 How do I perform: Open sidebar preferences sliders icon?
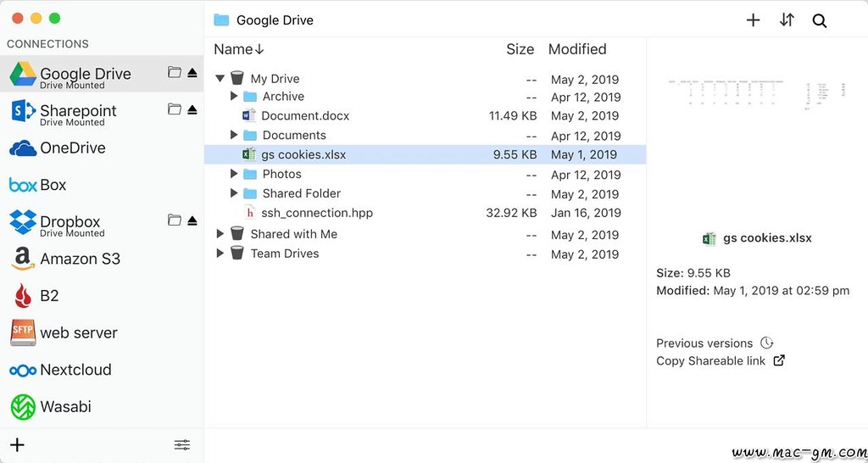[x=181, y=444]
